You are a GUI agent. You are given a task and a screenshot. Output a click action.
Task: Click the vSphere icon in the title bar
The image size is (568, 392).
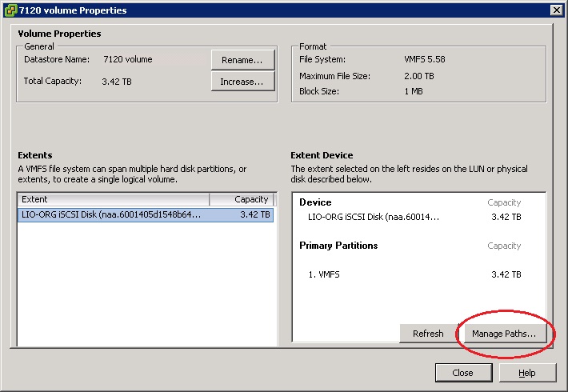click(10, 10)
